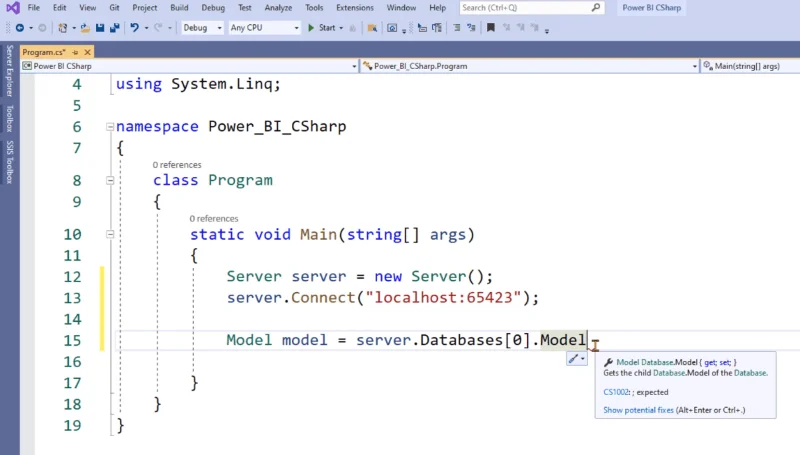Collapse the Main method block on line 10
The width and height of the screenshot is (800, 455).
tap(110, 234)
